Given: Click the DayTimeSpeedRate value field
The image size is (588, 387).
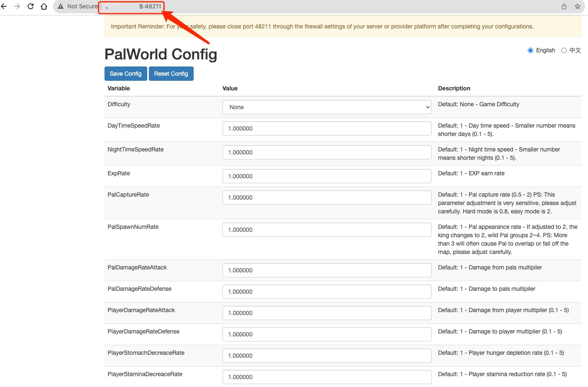Looking at the screenshot, I should tap(327, 128).
